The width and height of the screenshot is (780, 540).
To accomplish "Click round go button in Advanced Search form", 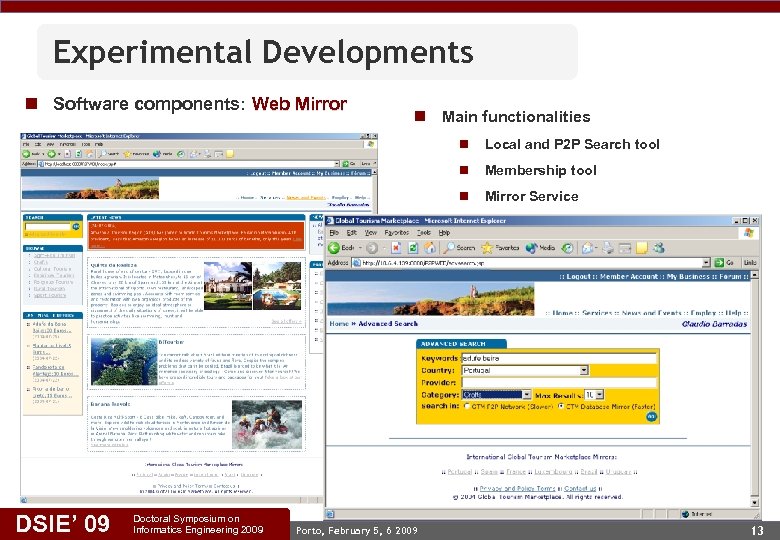I will point(651,417).
